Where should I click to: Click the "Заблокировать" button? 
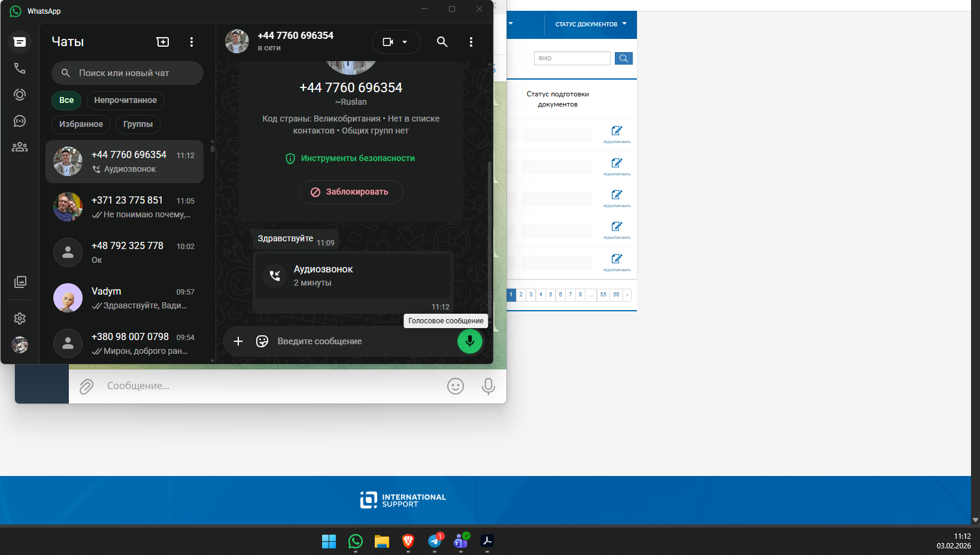click(351, 192)
